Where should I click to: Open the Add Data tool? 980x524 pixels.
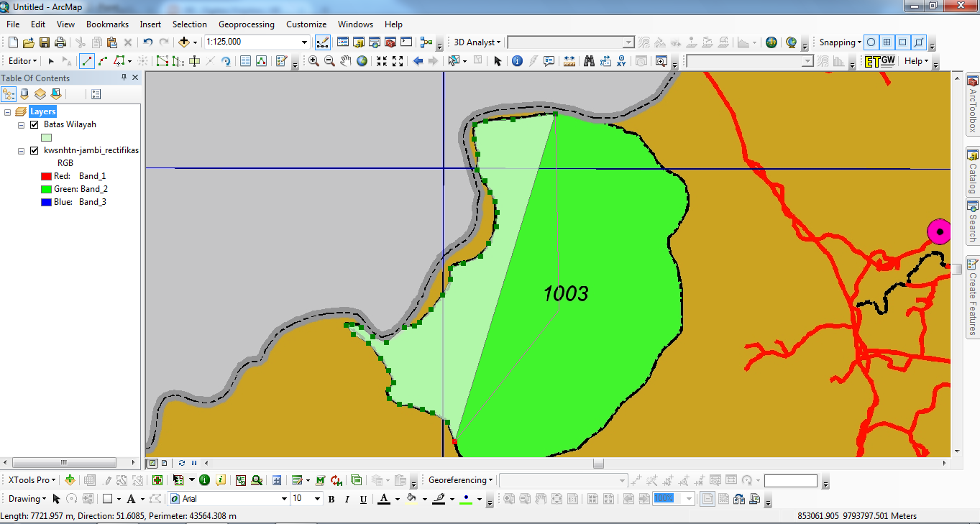pos(184,42)
